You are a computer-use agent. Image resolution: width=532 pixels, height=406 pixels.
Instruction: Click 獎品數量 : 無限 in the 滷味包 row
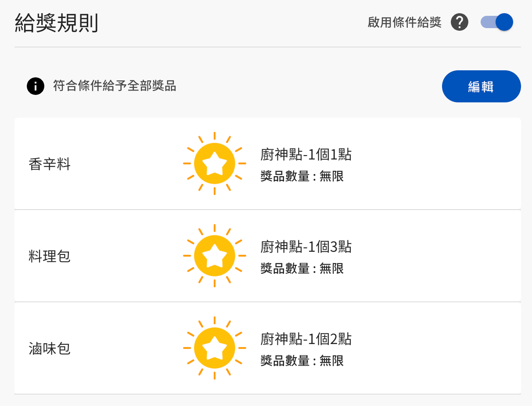pyautogui.click(x=302, y=361)
